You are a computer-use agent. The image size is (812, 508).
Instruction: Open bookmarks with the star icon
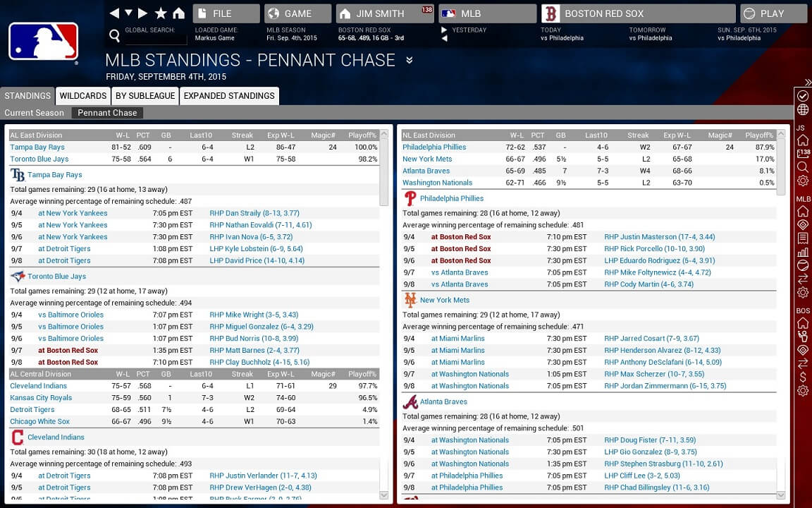161,13
